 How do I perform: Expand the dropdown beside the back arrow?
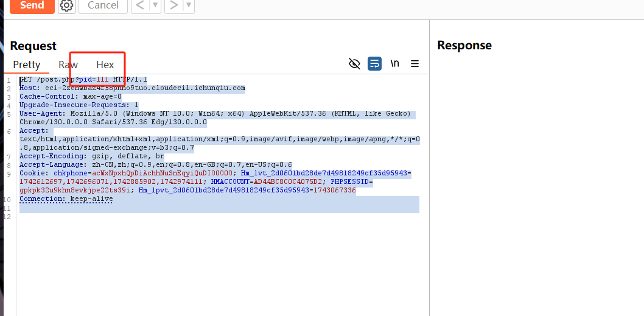[155, 5]
